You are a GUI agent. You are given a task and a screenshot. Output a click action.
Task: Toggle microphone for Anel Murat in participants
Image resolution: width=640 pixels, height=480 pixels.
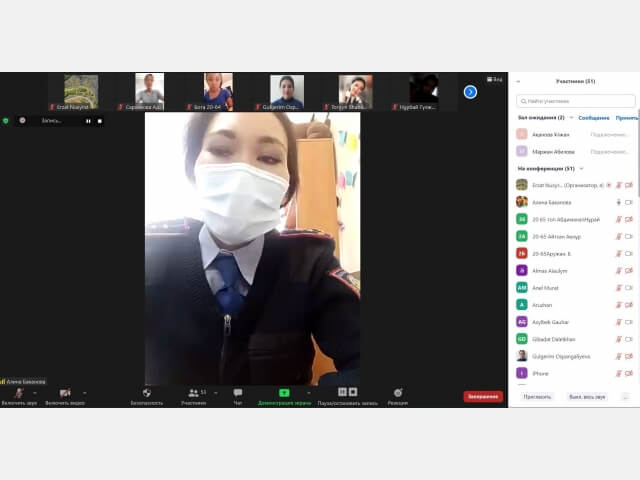pos(618,288)
